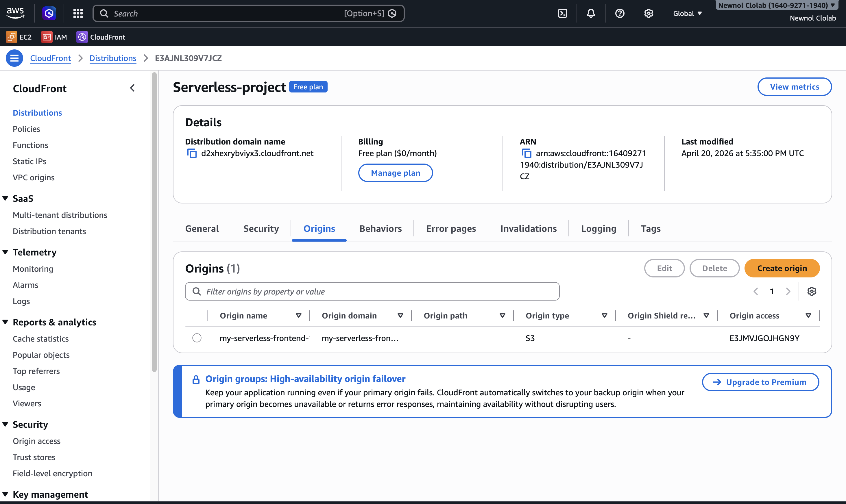Open the Global region dropdown
This screenshot has height=504, width=846.
coord(687,13)
